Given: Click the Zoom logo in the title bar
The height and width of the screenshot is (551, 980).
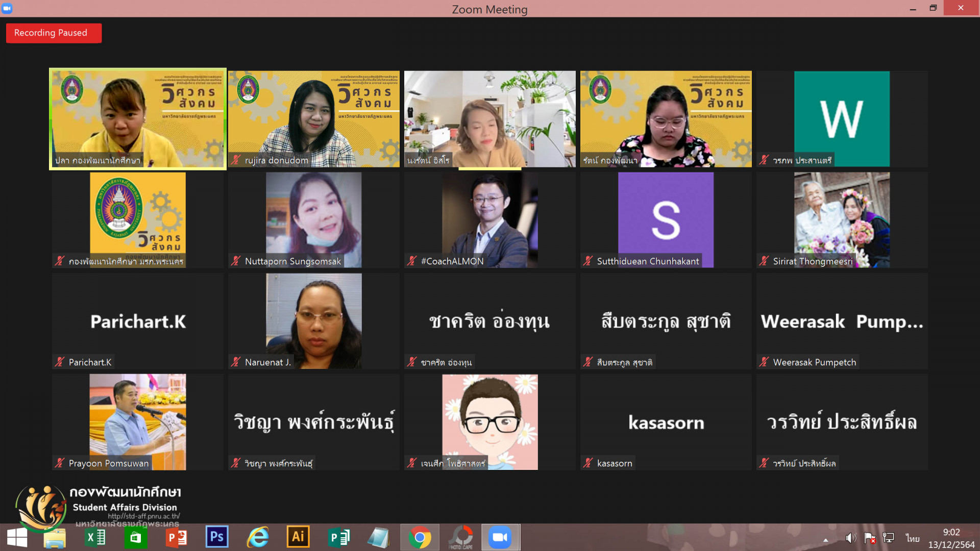Looking at the screenshot, I should pos(7,8).
